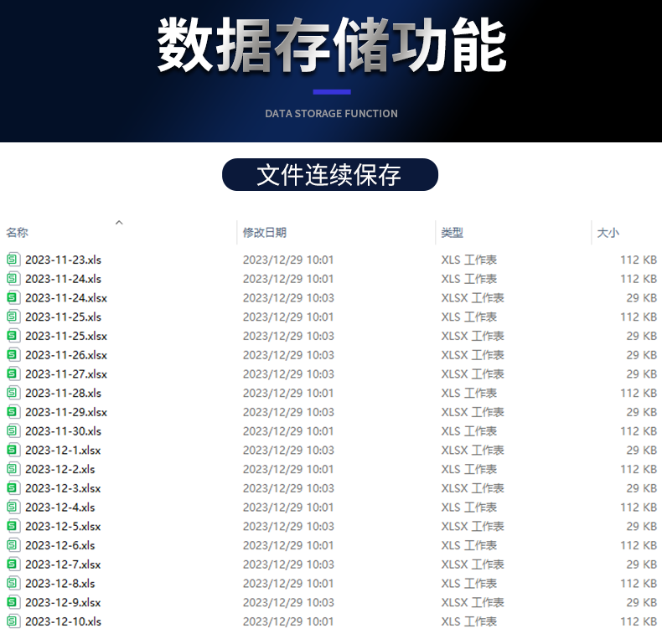Open the file named 2023-11-25.xls

[63, 317]
